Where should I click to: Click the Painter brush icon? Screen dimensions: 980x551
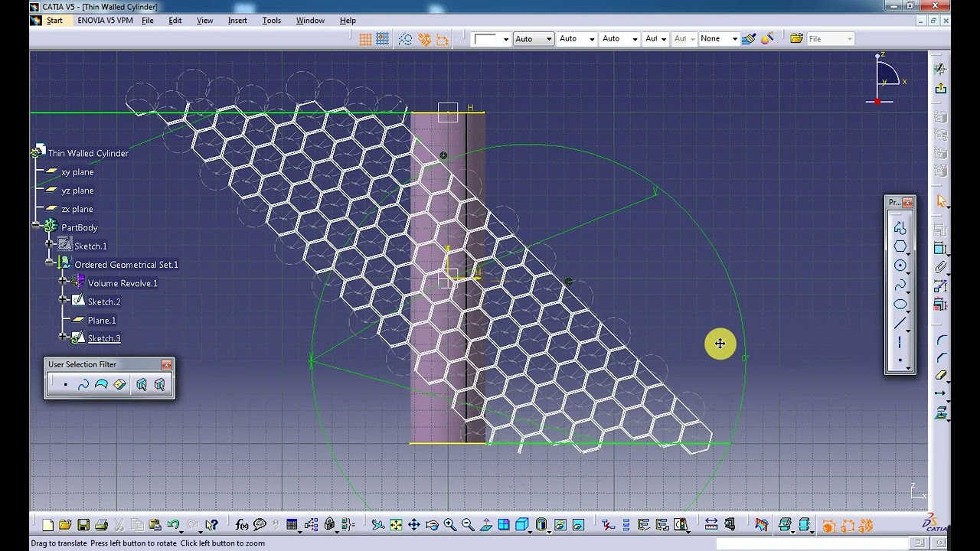tap(749, 38)
